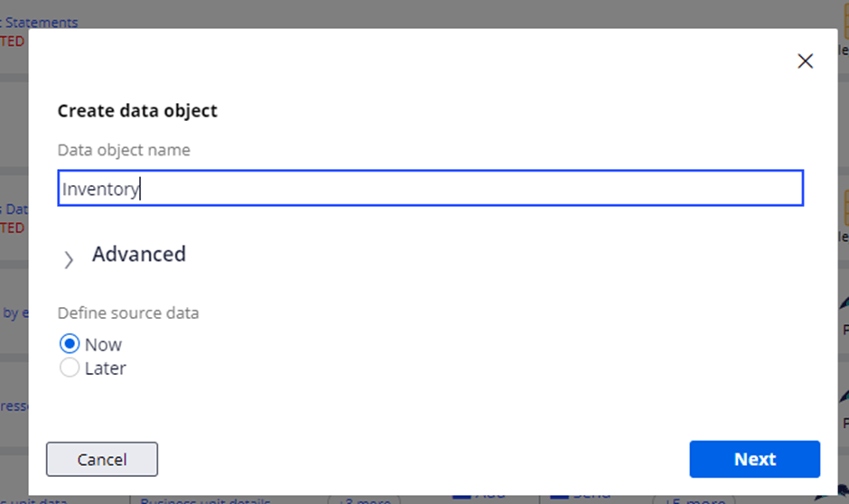Focus the Data object name field

click(430, 189)
